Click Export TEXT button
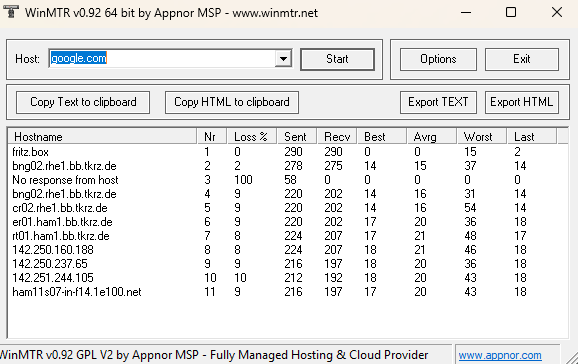Image resolution: width=578 pixels, height=364 pixels. tap(438, 102)
